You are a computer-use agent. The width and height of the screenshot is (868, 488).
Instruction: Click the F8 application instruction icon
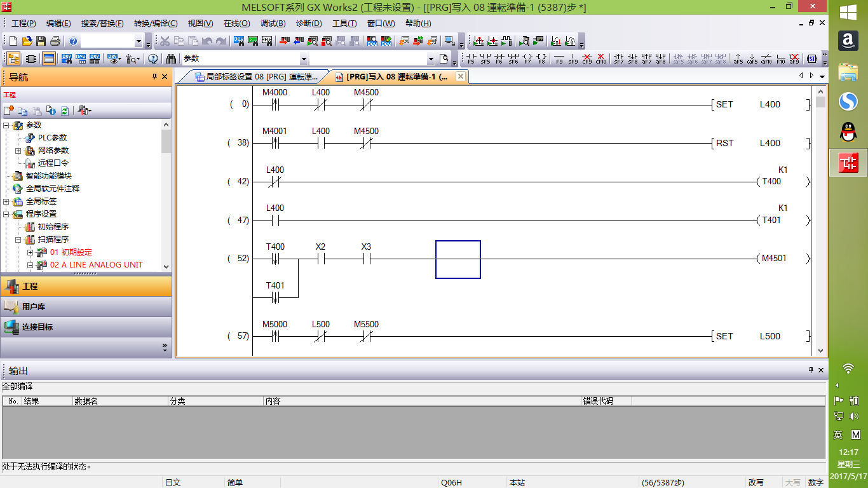pyautogui.click(x=541, y=59)
